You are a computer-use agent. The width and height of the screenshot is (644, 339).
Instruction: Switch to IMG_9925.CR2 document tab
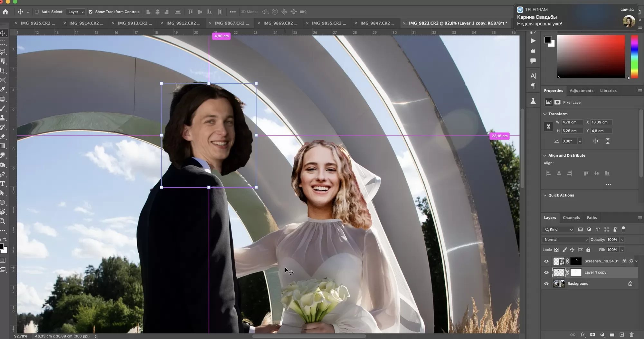point(38,23)
